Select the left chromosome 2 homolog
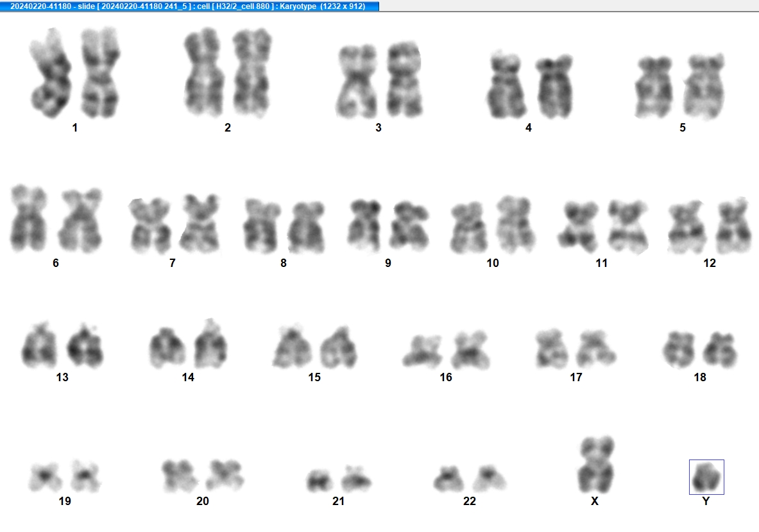 click(203, 72)
